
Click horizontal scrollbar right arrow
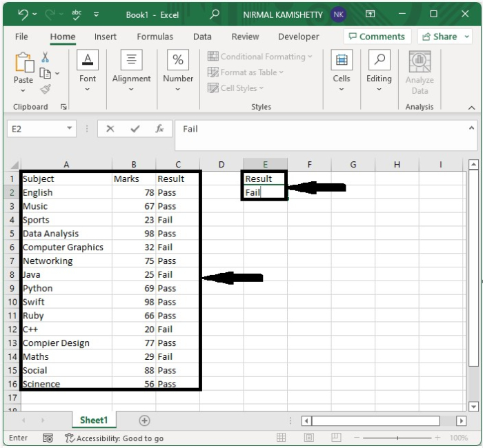[x=461, y=420]
